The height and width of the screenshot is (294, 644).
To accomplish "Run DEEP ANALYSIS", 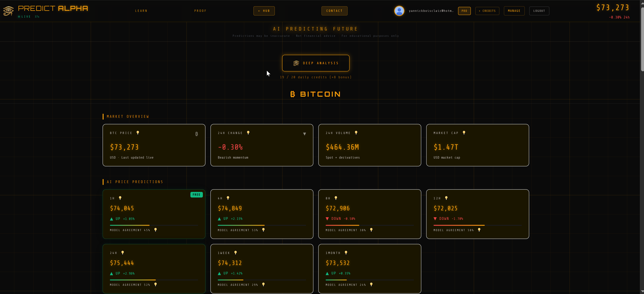I will pos(316,63).
